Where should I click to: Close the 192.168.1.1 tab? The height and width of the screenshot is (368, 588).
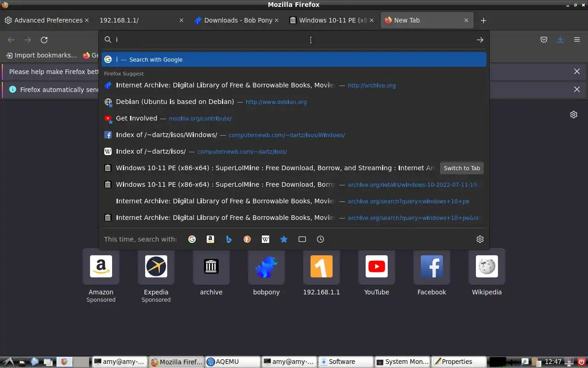(x=181, y=20)
